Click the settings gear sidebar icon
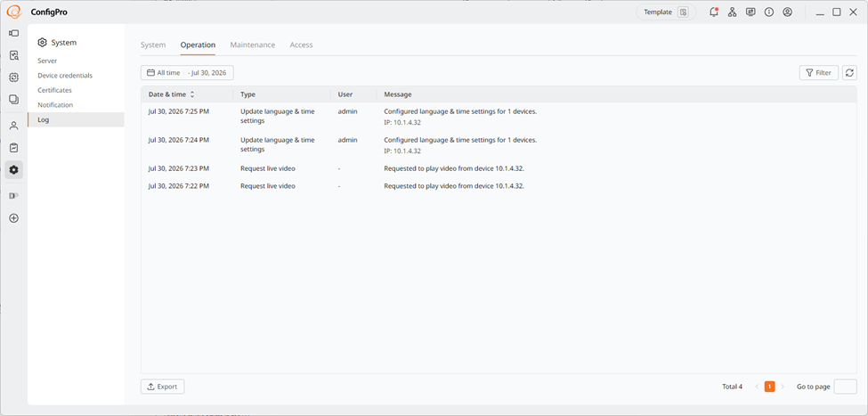The width and height of the screenshot is (868, 416). pos(14,170)
